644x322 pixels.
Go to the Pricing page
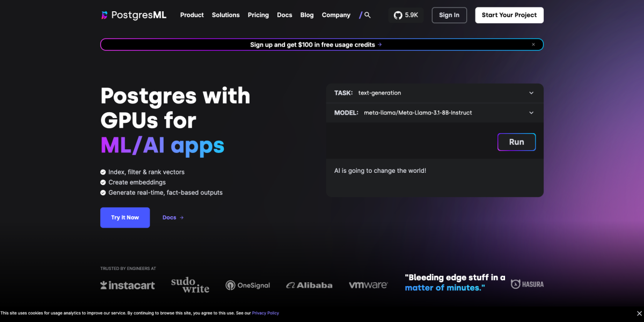tap(258, 15)
